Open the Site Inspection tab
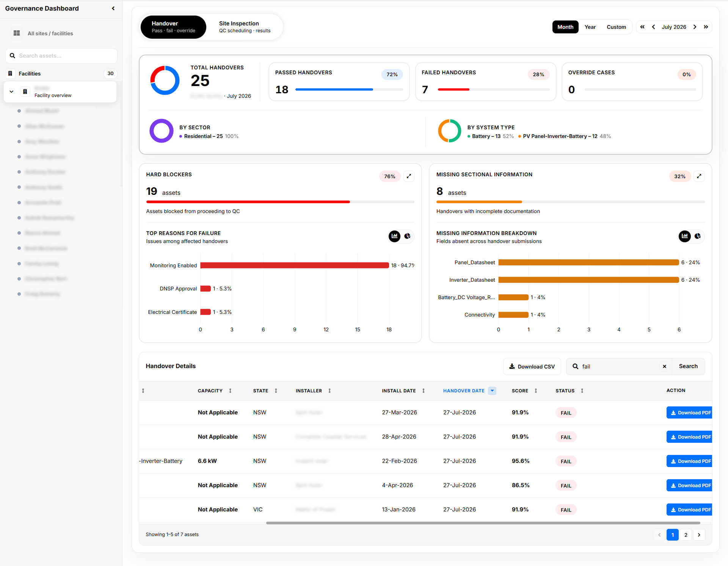 (x=245, y=27)
